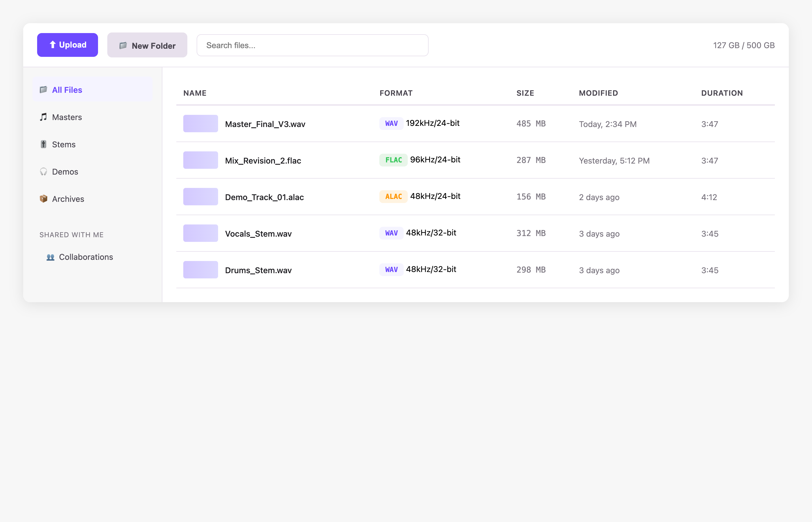Open Archives via the box icon
This screenshot has width=812, height=522.
pyautogui.click(x=44, y=199)
